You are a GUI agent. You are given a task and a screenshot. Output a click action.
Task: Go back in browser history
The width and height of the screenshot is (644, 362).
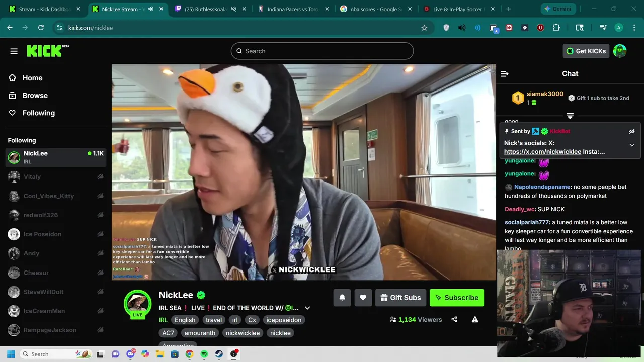tap(10, 28)
